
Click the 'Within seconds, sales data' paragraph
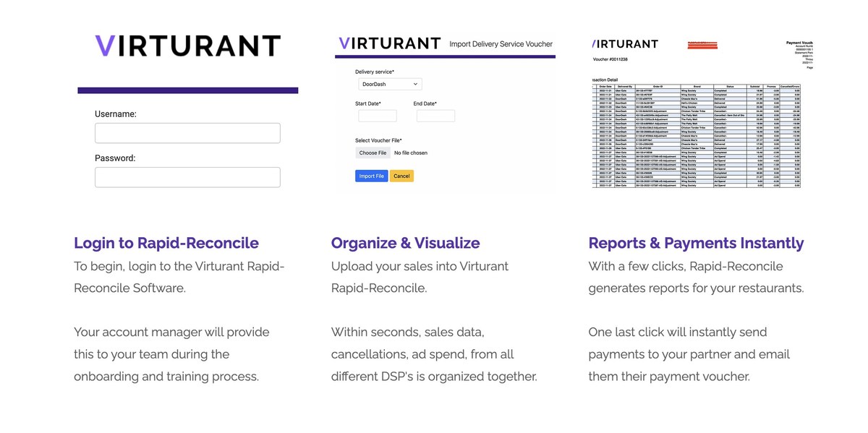click(435, 354)
